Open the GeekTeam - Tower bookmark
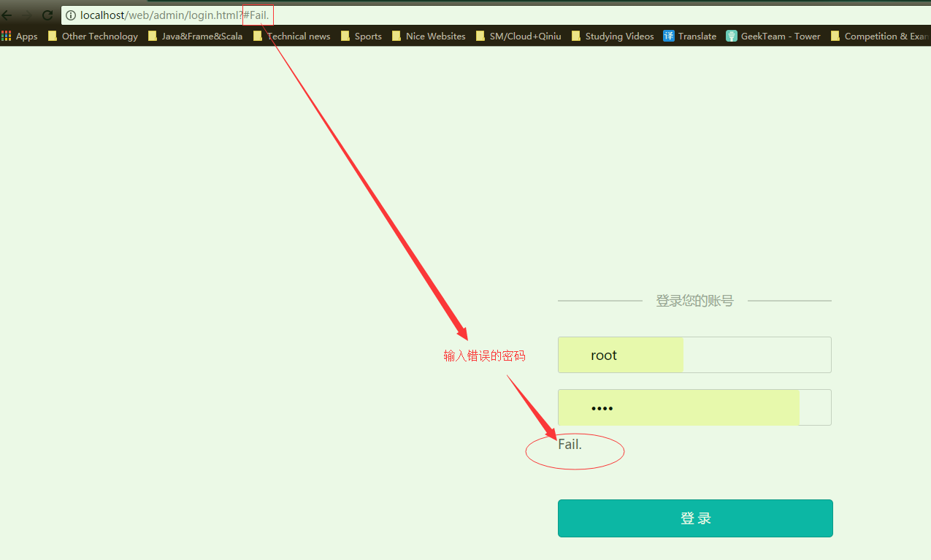Image resolution: width=931 pixels, height=560 pixels. [x=773, y=36]
